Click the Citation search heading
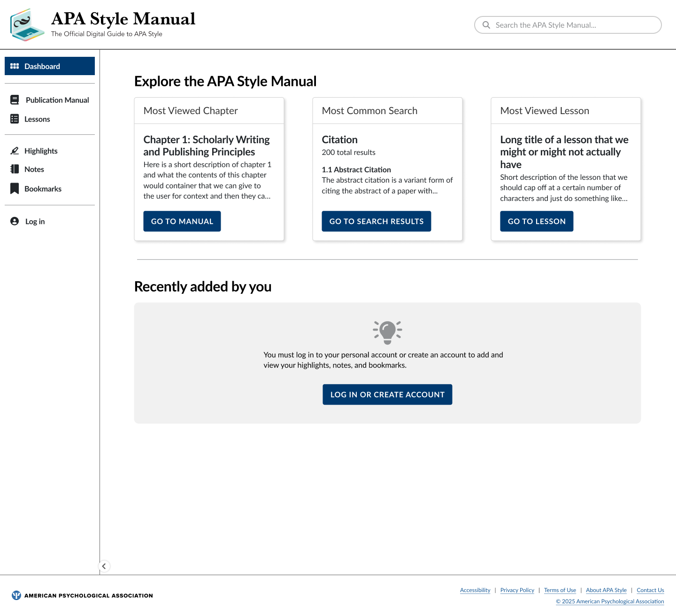The width and height of the screenshot is (676, 616). pyautogui.click(x=340, y=139)
